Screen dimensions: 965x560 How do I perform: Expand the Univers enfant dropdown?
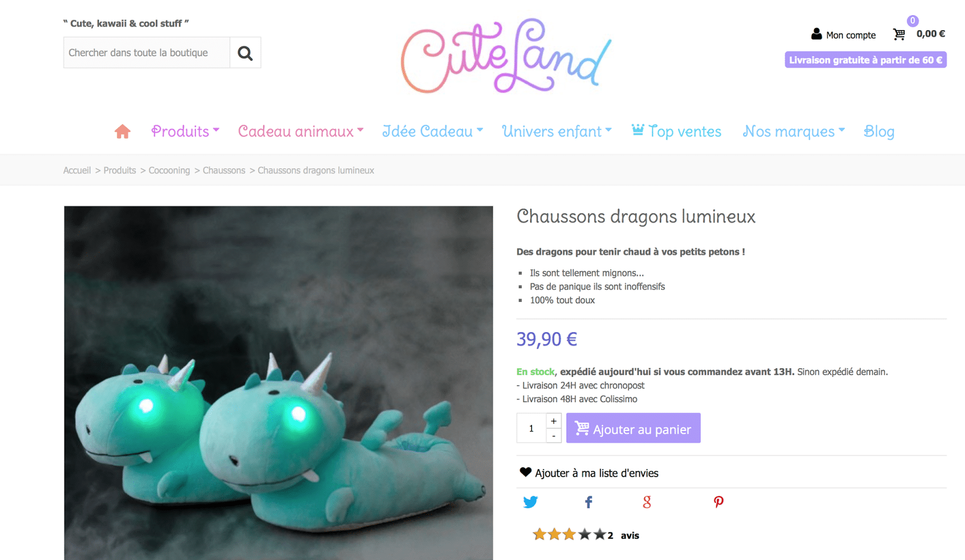click(x=557, y=131)
